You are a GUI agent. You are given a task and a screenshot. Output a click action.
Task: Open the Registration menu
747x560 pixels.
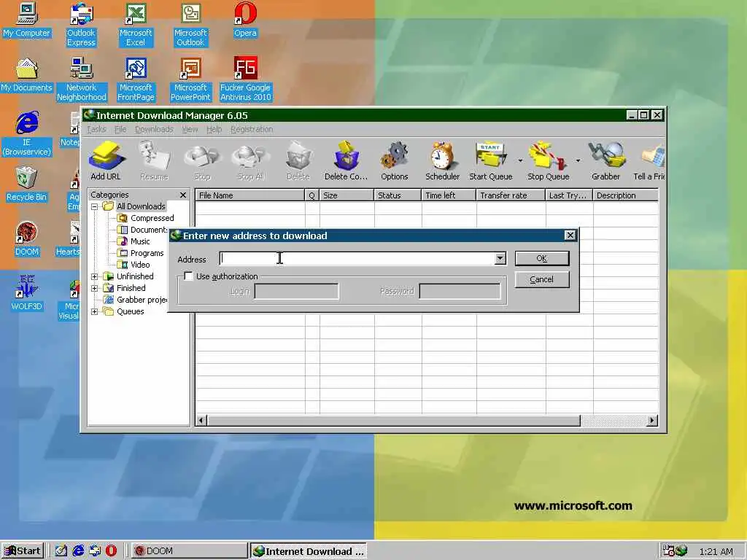coord(252,130)
